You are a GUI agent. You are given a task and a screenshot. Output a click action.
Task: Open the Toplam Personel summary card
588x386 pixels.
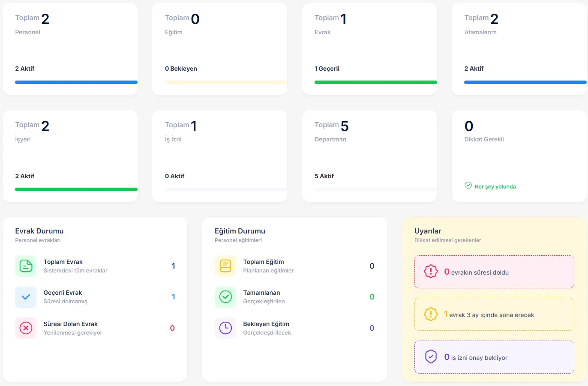(x=70, y=49)
